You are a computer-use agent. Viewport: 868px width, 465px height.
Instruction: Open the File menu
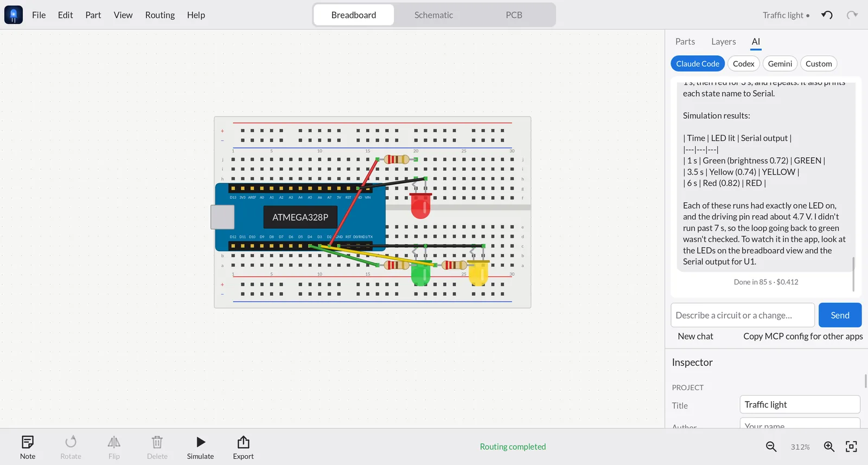click(39, 15)
